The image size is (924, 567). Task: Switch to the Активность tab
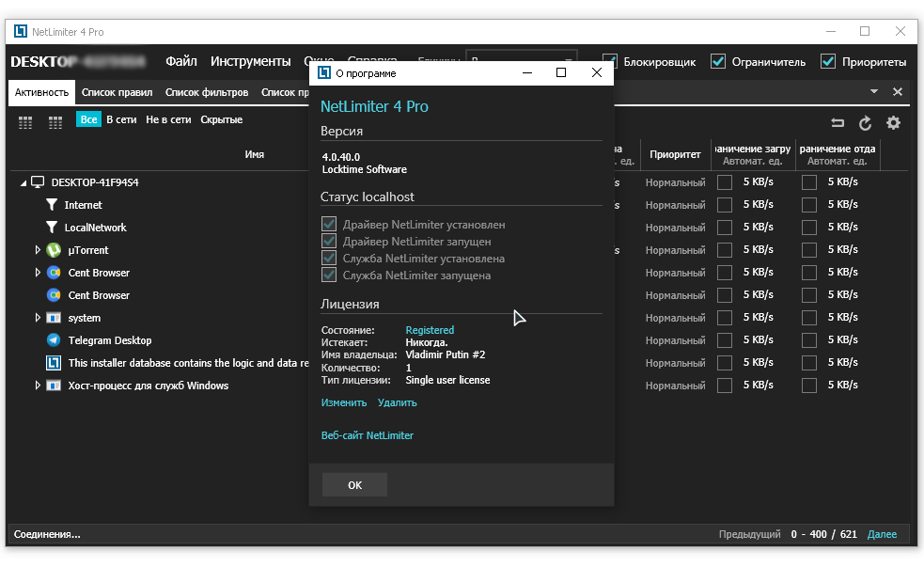click(42, 92)
